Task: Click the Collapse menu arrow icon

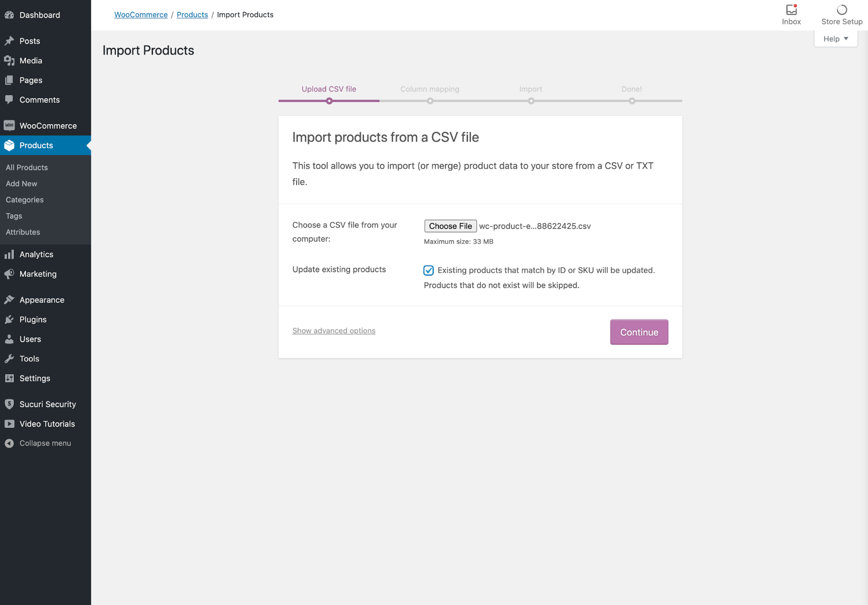Action: click(9, 443)
